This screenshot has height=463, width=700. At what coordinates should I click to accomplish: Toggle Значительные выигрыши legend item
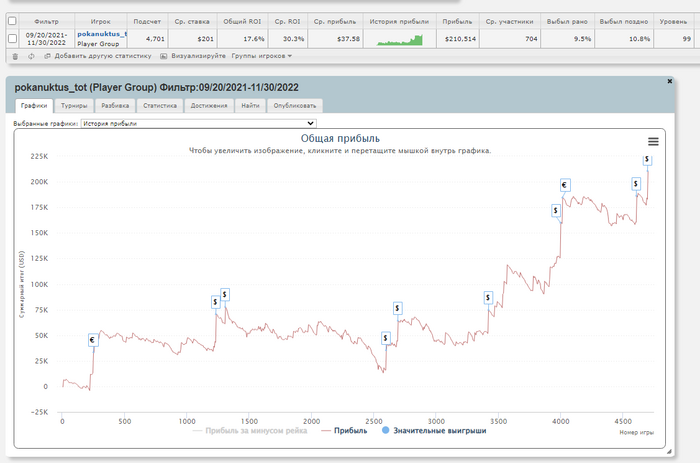click(434, 431)
